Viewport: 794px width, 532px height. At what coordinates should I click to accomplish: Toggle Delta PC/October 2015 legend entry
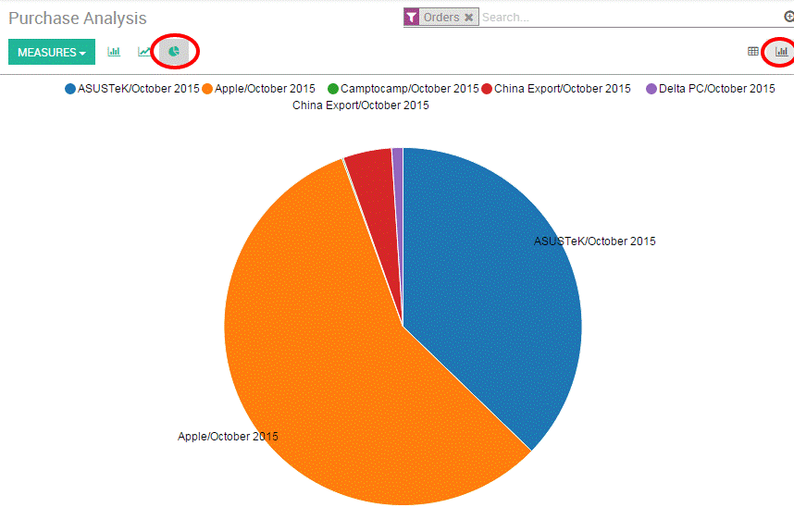click(711, 89)
